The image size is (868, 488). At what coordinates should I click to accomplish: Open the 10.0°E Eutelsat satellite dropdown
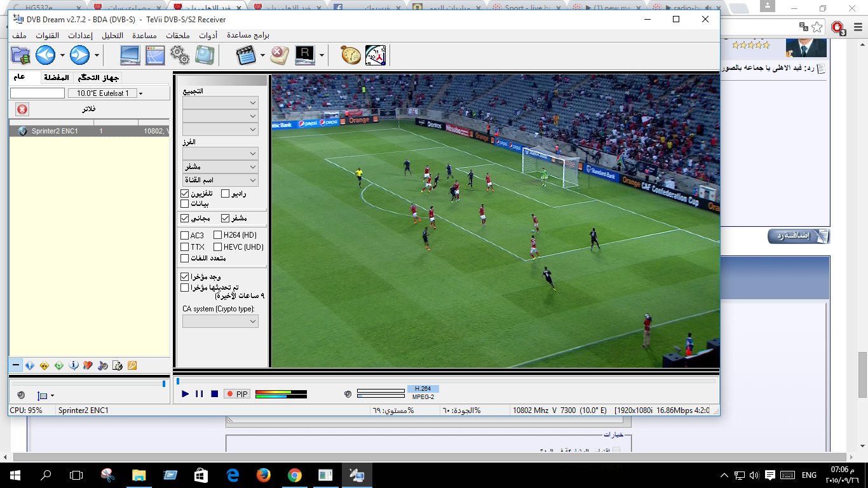[x=105, y=93]
